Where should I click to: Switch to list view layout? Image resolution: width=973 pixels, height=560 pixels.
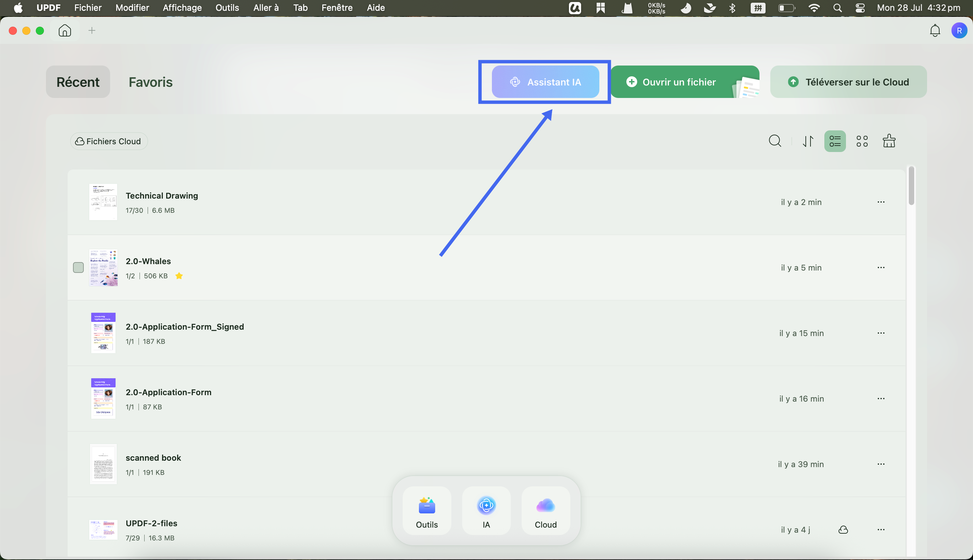[x=835, y=141]
